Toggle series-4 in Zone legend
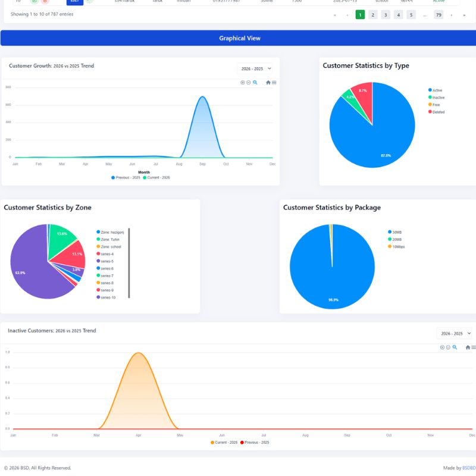 (x=105, y=254)
